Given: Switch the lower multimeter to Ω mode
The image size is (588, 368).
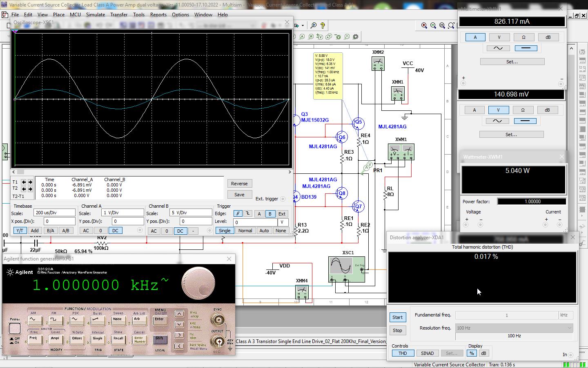Looking at the screenshot, I should [523, 110].
